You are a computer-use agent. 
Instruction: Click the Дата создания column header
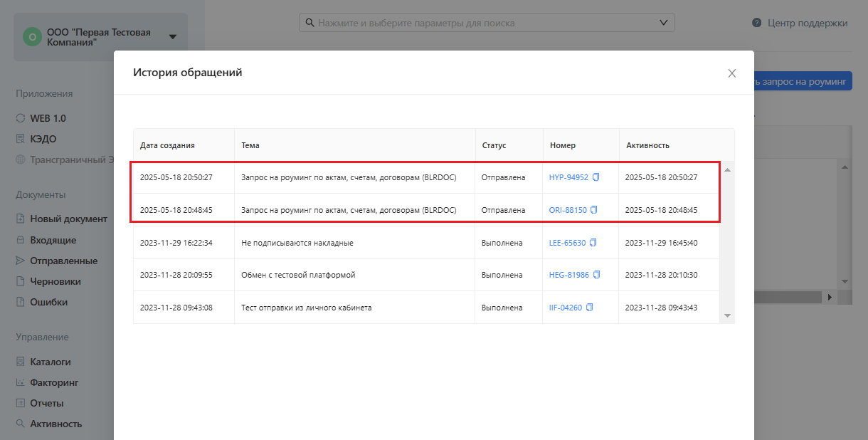pos(184,145)
